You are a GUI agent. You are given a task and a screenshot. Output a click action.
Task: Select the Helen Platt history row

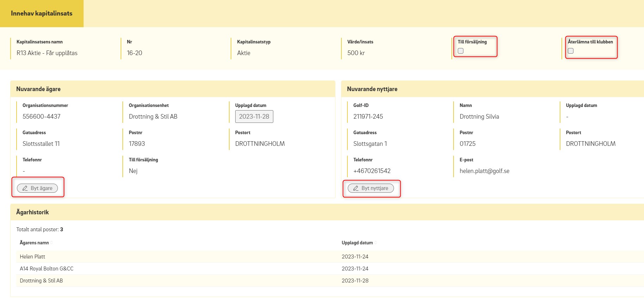(x=32, y=257)
